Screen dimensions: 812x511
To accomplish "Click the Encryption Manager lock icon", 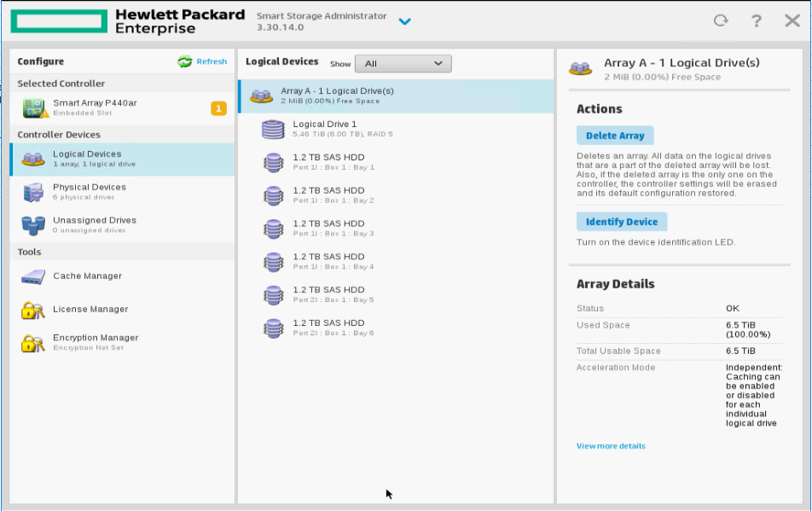I will [x=32, y=343].
